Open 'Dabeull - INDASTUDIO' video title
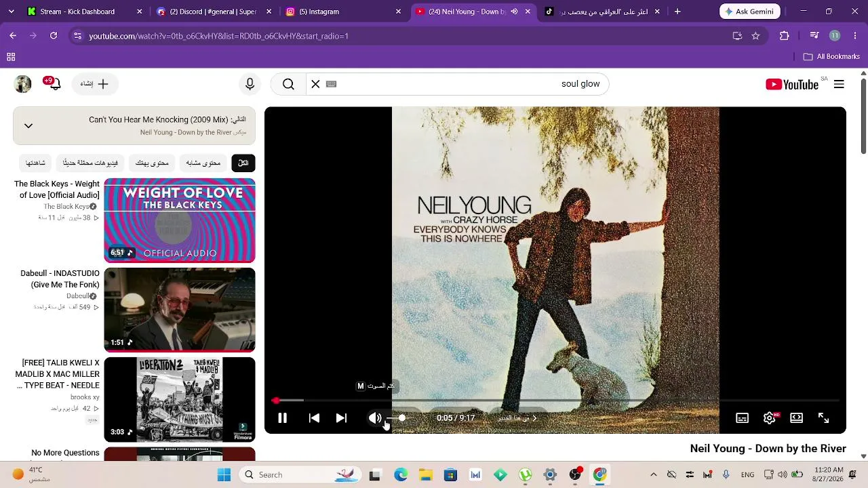868x488 pixels. click(60, 279)
